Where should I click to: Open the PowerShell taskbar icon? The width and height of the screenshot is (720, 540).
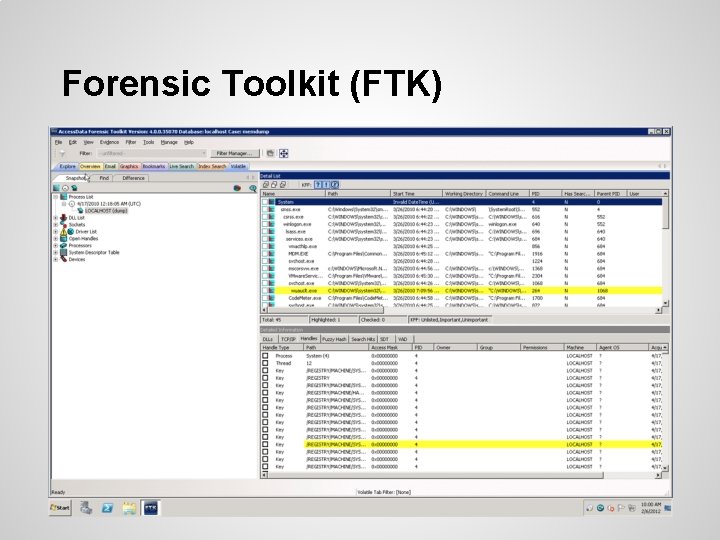(x=107, y=508)
